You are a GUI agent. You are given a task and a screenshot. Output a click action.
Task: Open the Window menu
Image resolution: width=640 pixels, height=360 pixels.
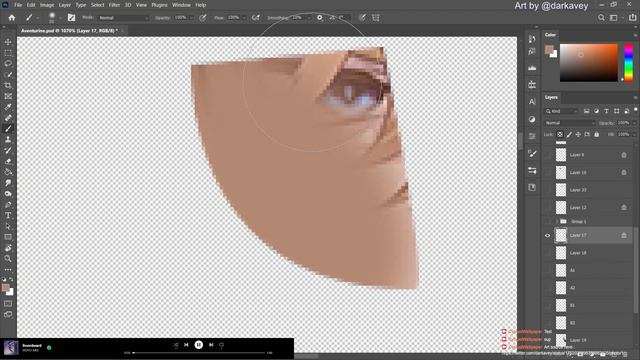click(181, 5)
